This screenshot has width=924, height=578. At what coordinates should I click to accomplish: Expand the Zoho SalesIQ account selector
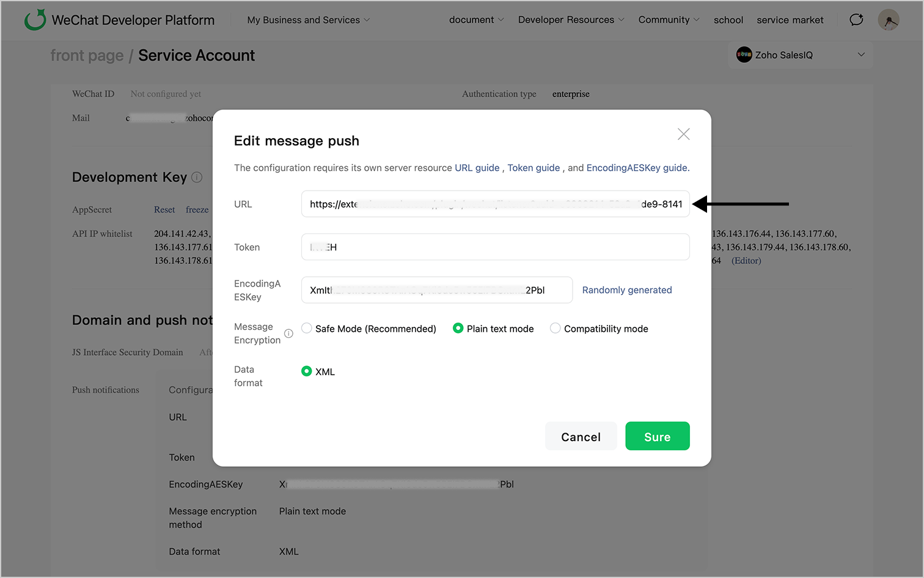(x=861, y=55)
